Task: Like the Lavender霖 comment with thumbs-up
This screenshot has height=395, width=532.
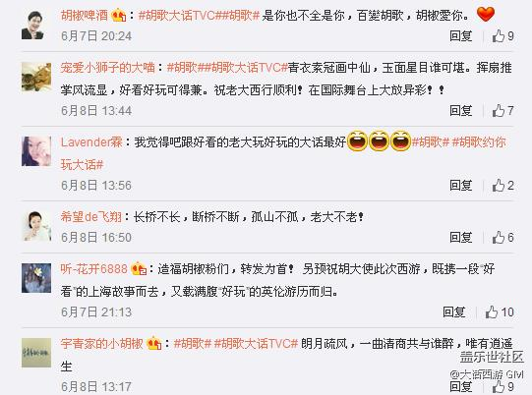Action: 502,185
